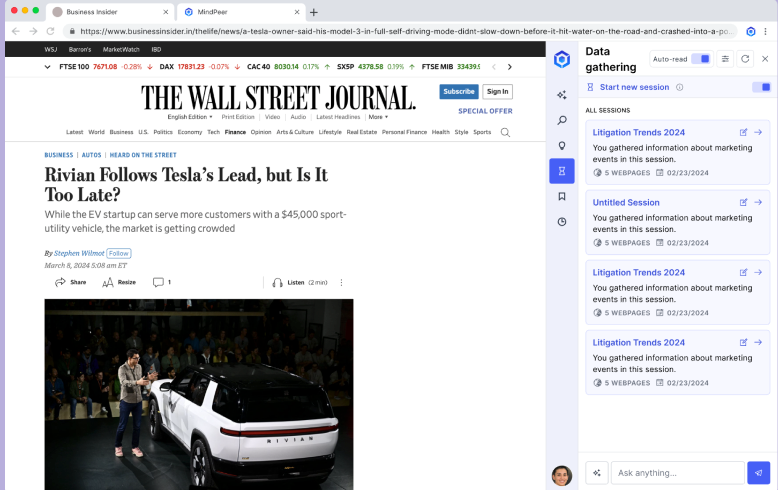Viewport: 778px width, 490px height.
Task: Open the sparkle AI assistant sidebar icon
Action: [x=562, y=95]
